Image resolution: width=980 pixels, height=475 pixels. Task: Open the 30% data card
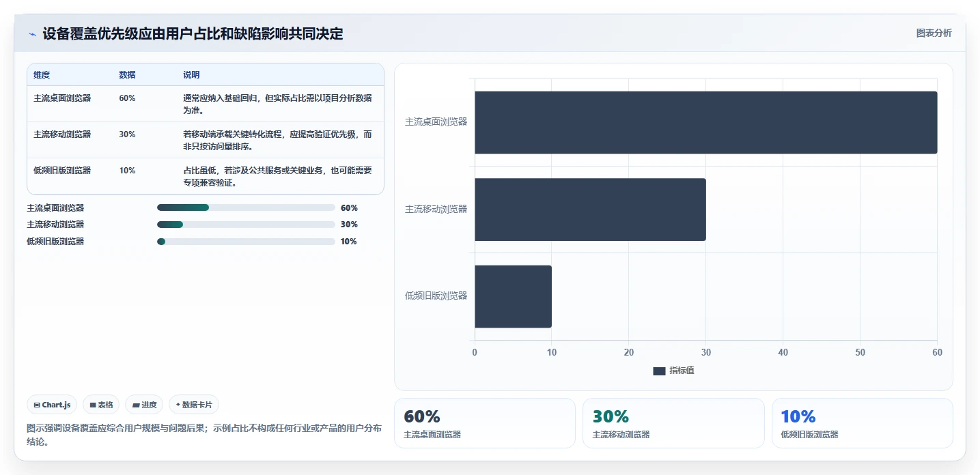tap(673, 423)
